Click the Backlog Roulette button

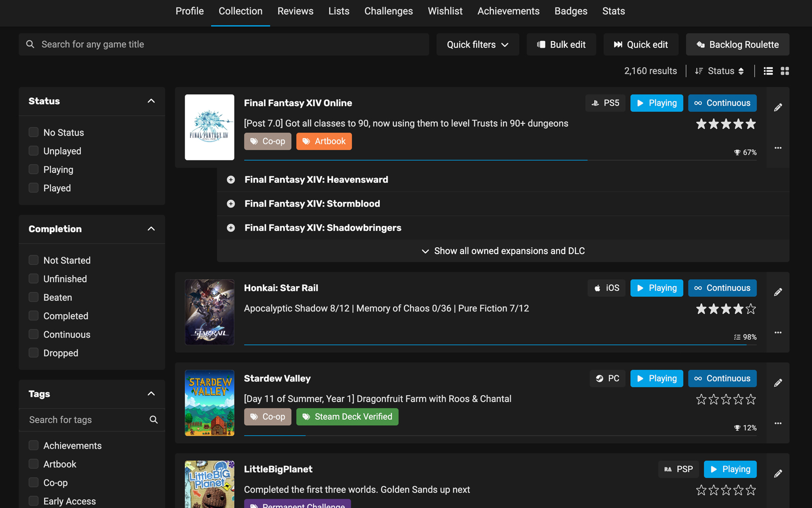pos(737,44)
